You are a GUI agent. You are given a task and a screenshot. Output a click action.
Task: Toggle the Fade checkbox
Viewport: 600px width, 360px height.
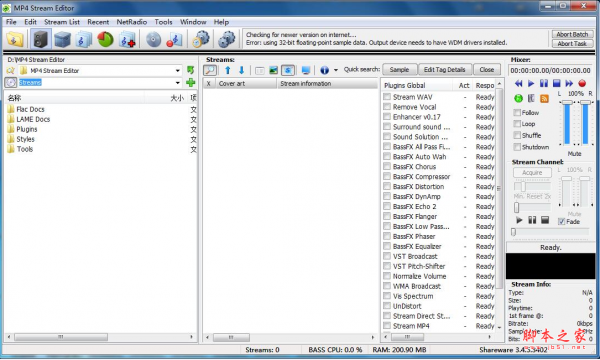tap(561, 222)
